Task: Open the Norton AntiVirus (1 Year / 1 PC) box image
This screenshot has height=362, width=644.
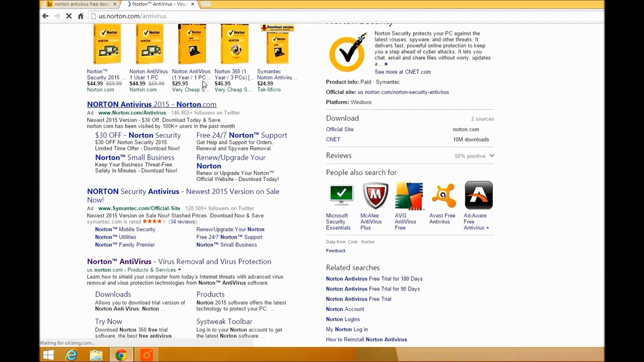Action: [x=192, y=44]
